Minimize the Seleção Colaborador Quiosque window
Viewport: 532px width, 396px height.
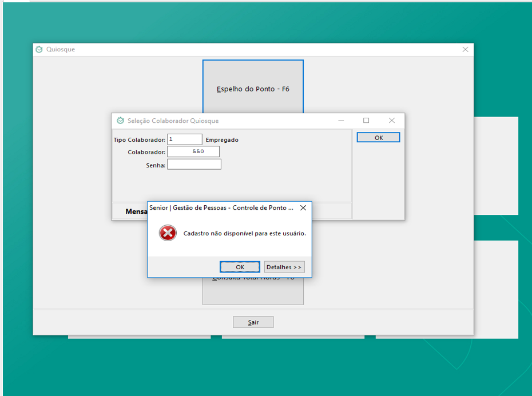(341, 121)
